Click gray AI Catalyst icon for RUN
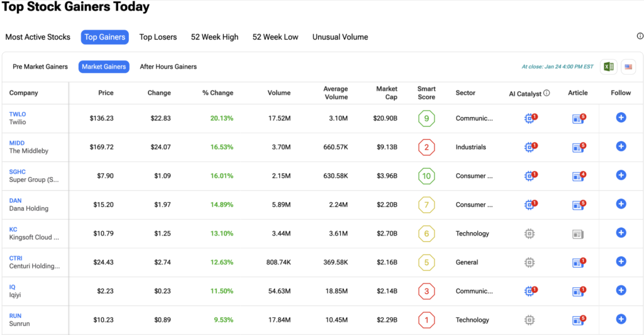The image size is (644, 335). [530, 321]
